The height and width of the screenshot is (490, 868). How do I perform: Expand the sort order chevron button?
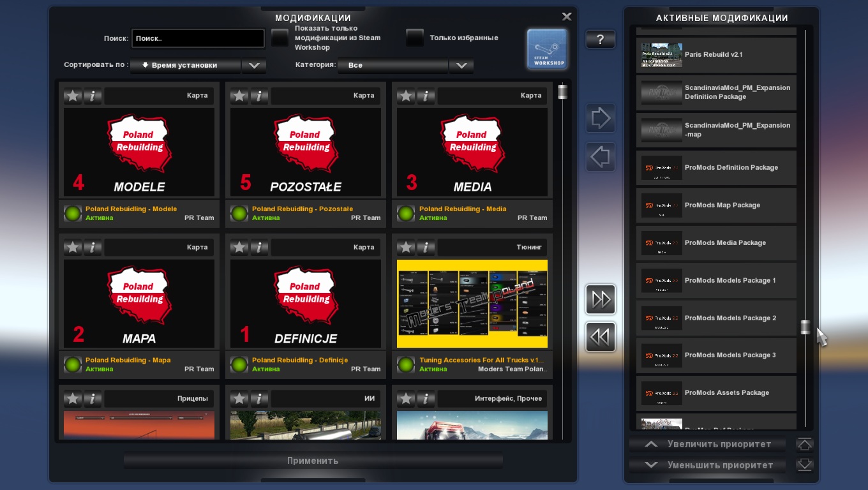click(254, 65)
